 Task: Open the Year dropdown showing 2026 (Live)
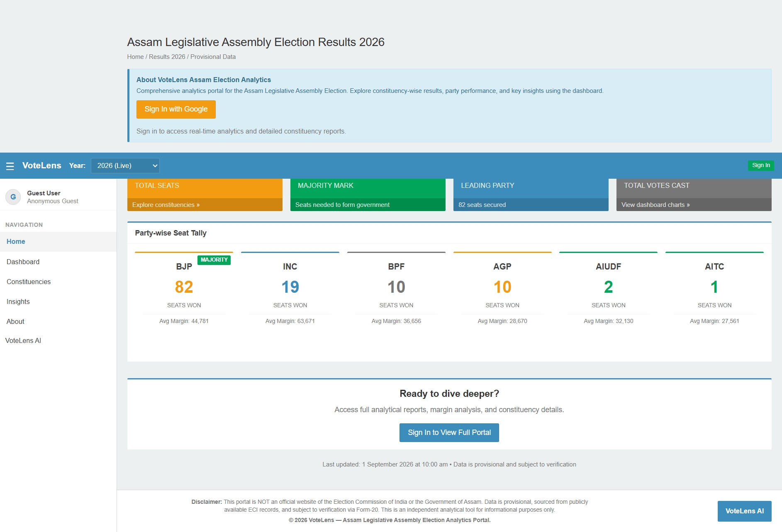point(125,165)
